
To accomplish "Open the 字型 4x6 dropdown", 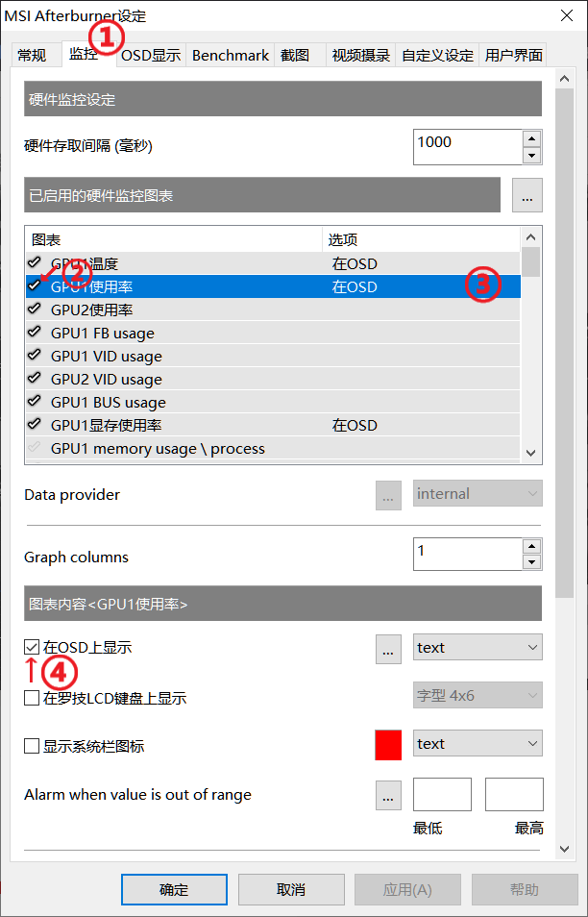I will [478, 695].
